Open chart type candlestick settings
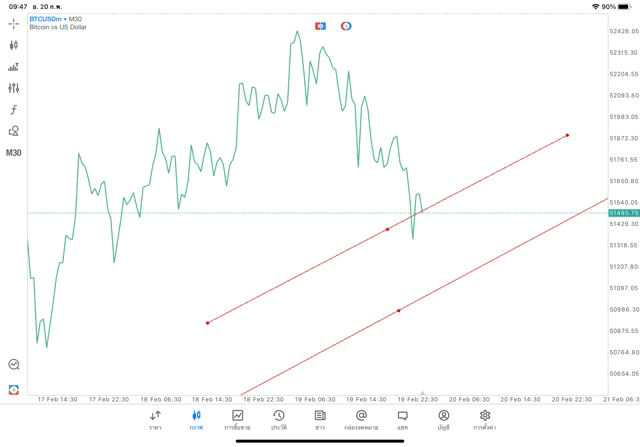640x447 pixels. (14, 45)
